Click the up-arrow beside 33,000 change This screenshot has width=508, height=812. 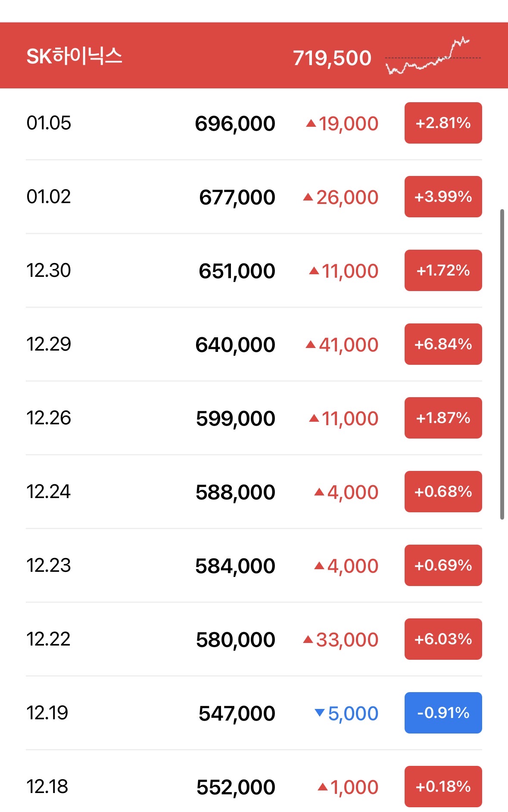pos(308,640)
